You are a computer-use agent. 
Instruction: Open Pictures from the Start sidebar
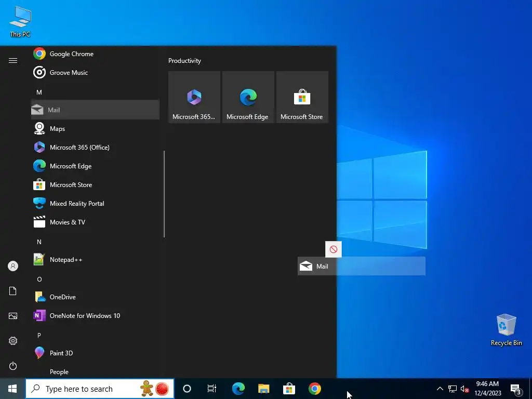pyautogui.click(x=13, y=316)
